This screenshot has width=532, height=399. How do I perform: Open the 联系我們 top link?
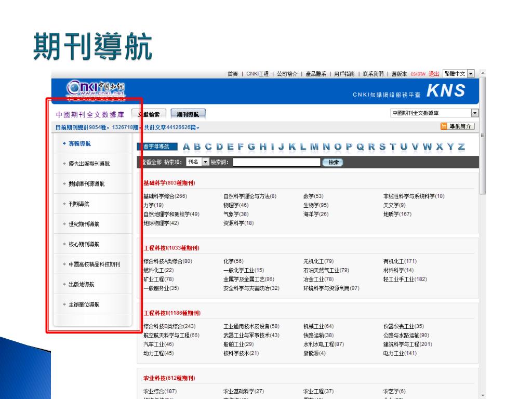point(373,74)
